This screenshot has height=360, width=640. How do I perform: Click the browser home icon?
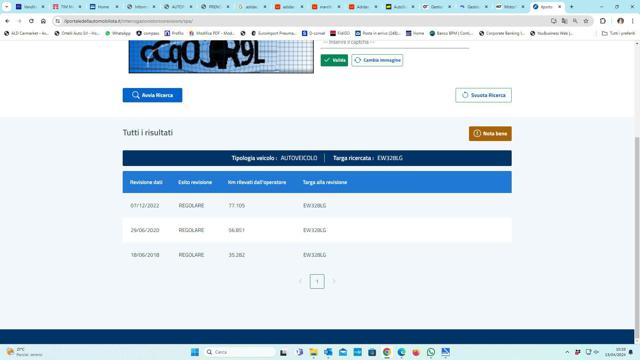43,21
